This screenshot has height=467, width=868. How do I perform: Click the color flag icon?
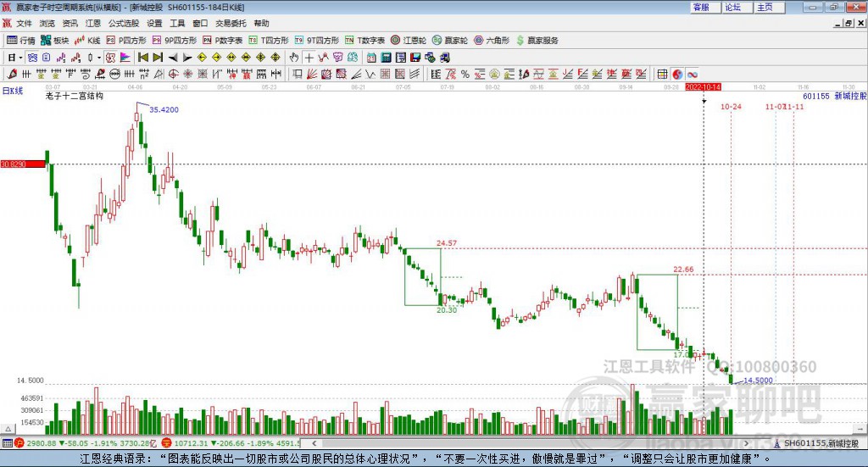pos(125,58)
